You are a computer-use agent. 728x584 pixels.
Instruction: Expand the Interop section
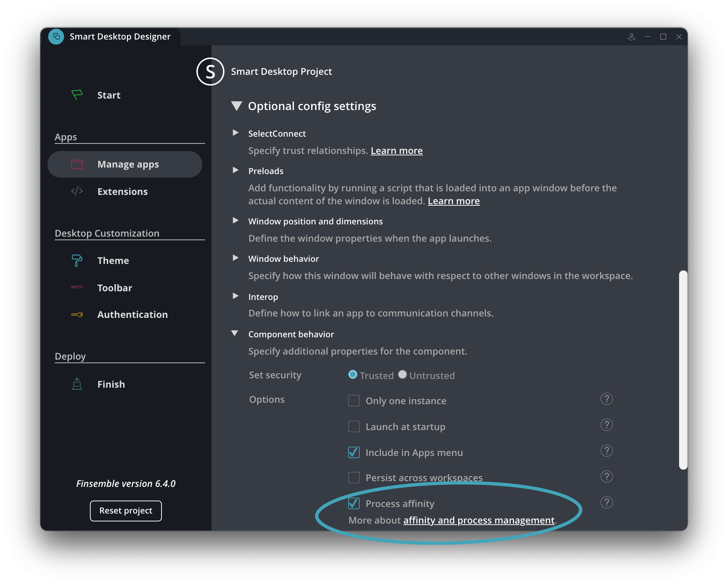[236, 296]
